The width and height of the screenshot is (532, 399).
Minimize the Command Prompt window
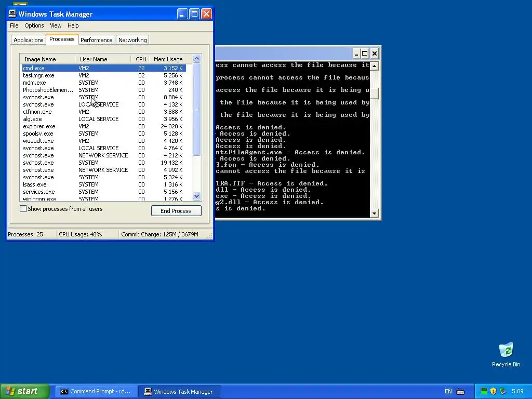coord(356,54)
